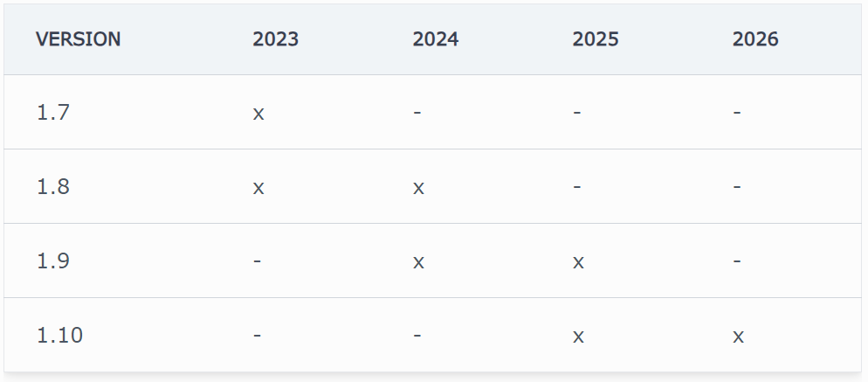The height and width of the screenshot is (382, 868).
Task: Click the version 1.10 row label
Action: [x=59, y=336]
